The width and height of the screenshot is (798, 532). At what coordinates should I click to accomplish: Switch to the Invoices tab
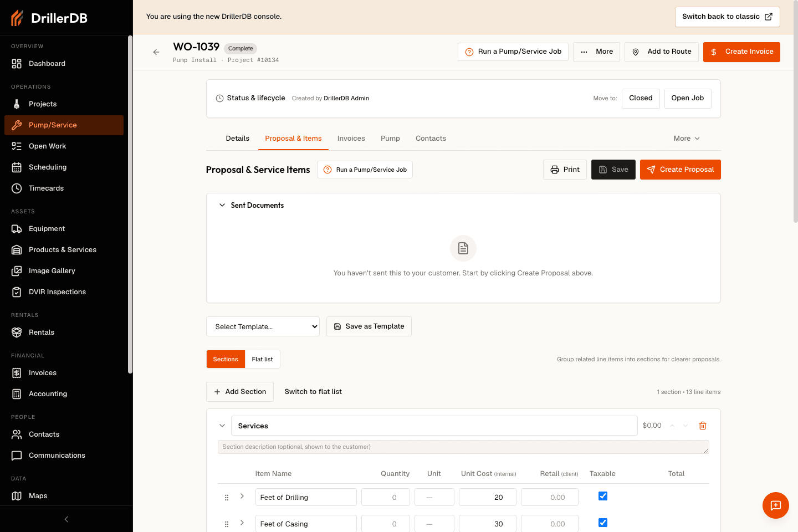coord(351,139)
